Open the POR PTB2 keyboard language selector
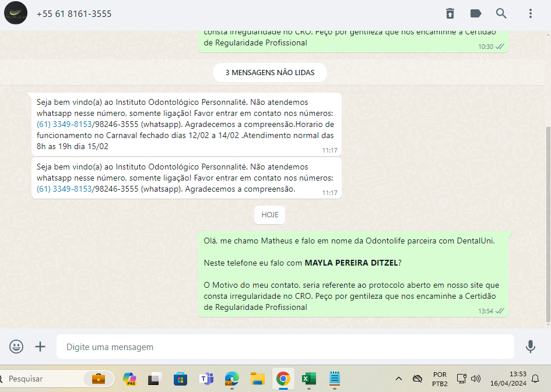 pos(440,379)
